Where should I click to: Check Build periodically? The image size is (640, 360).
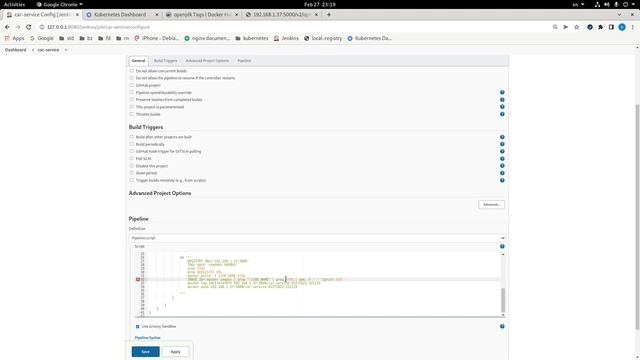point(132,144)
